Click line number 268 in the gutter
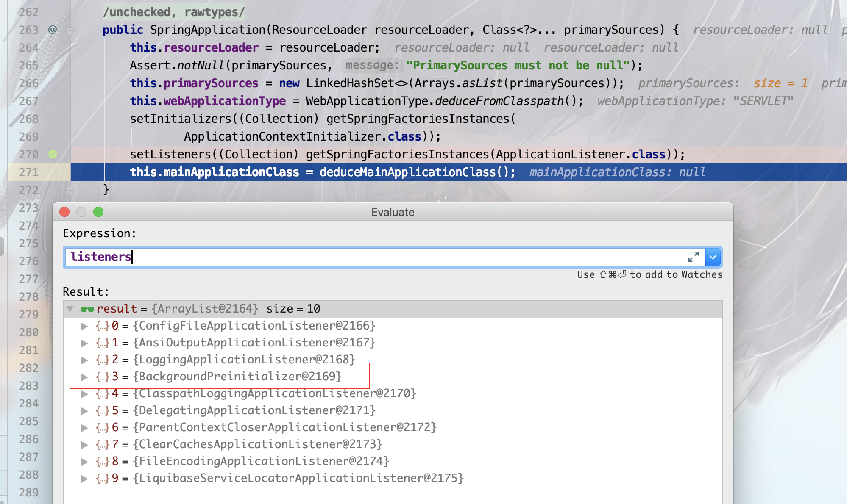The image size is (847, 504). click(x=28, y=119)
